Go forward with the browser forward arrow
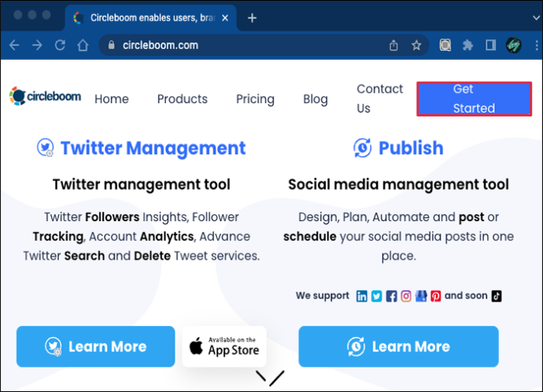The width and height of the screenshot is (543, 392). pyautogui.click(x=37, y=45)
